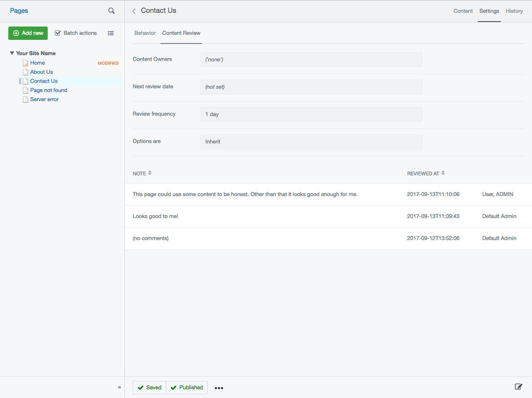
Task: Click the list view icon beside Batch actions
Action: (x=111, y=33)
